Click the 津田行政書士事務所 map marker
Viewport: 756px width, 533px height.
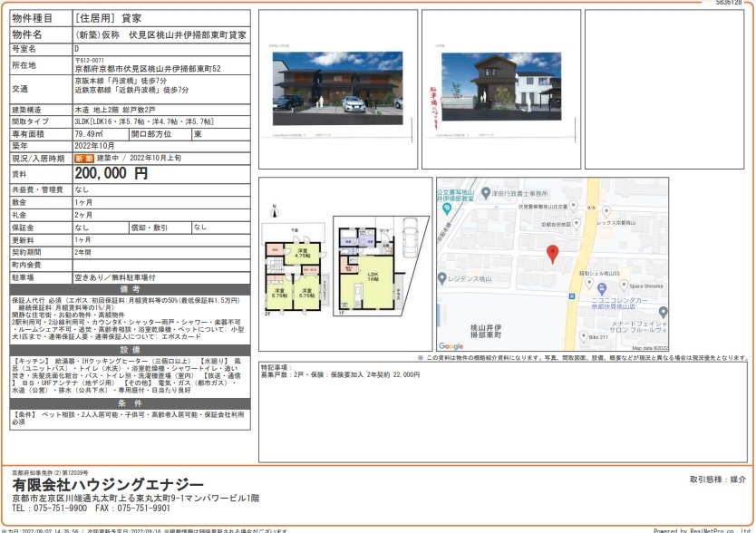coord(486,192)
